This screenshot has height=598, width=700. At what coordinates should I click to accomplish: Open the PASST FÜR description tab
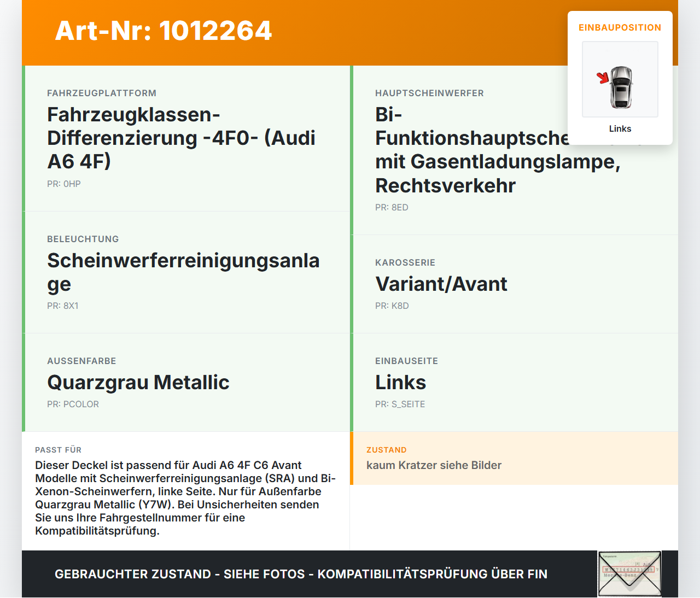point(186,492)
